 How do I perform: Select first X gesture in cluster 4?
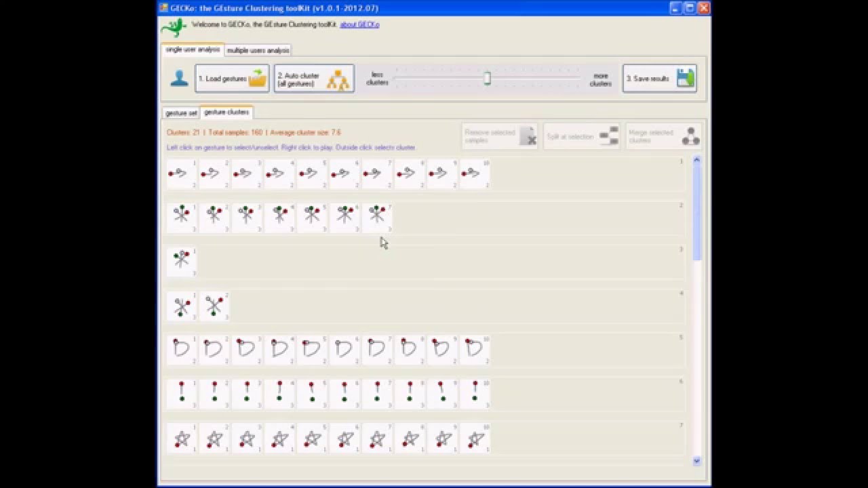[181, 306]
